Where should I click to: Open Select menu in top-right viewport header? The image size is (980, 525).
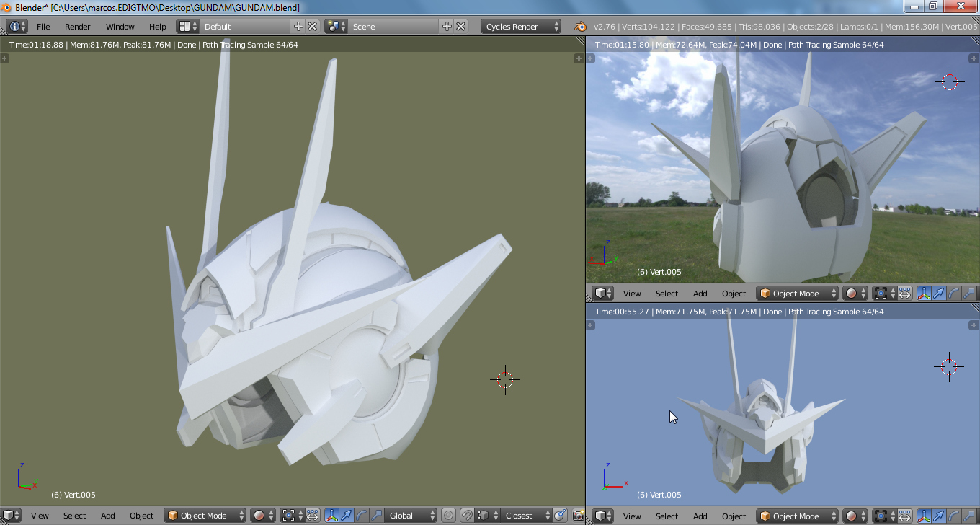click(x=667, y=294)
